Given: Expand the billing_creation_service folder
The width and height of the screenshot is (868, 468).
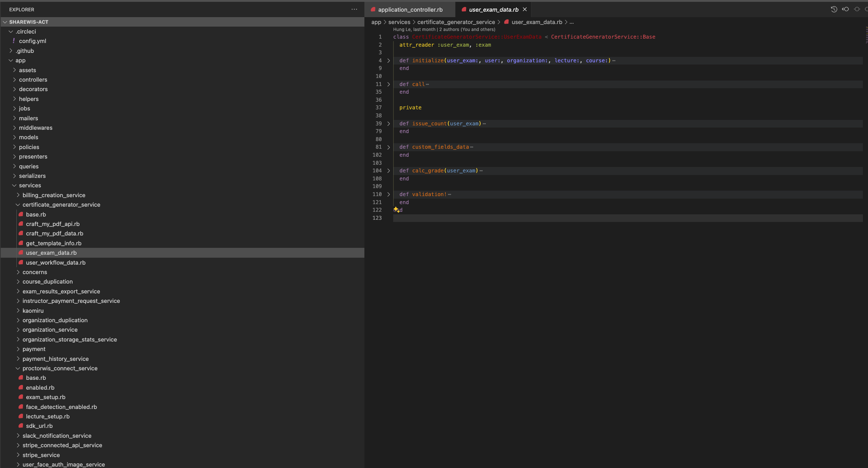Looking at the screenshot, I should 182,195.
